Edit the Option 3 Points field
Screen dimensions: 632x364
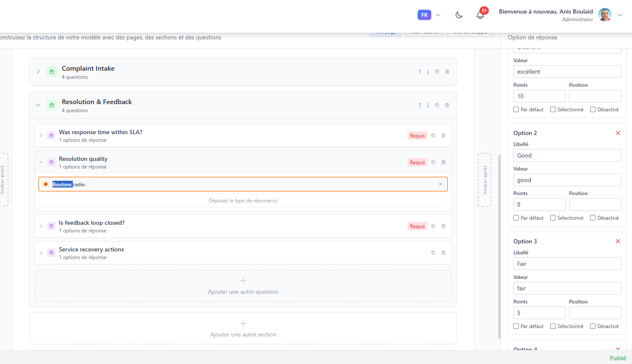click(539, 313)
